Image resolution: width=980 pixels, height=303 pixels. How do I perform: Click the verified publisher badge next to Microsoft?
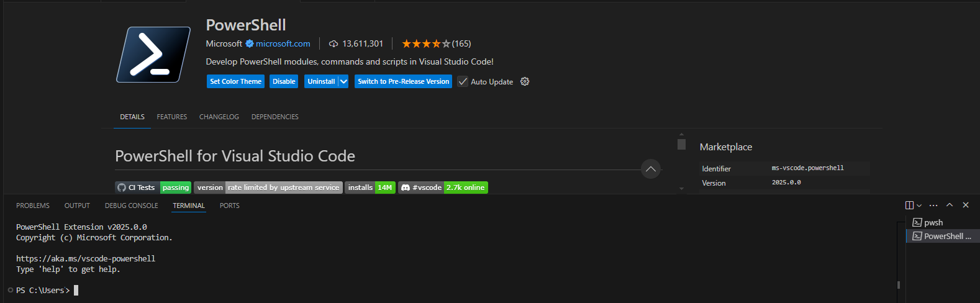[250, 43]
